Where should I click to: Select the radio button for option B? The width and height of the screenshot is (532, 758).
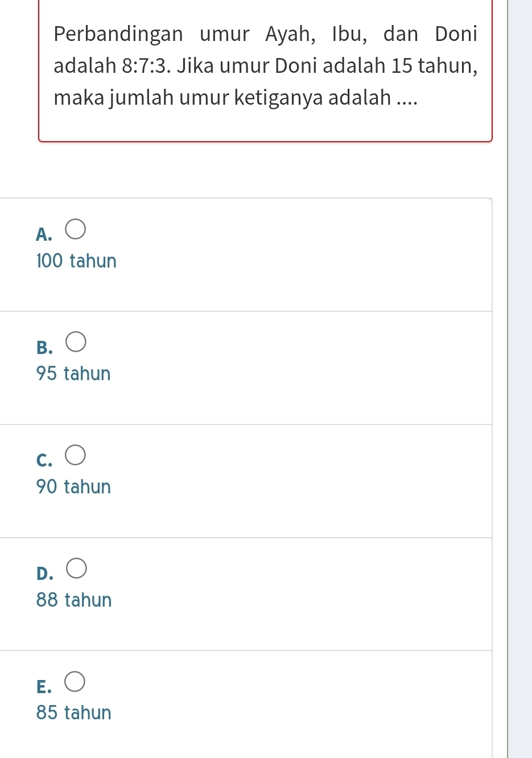(x=76, y=341)
